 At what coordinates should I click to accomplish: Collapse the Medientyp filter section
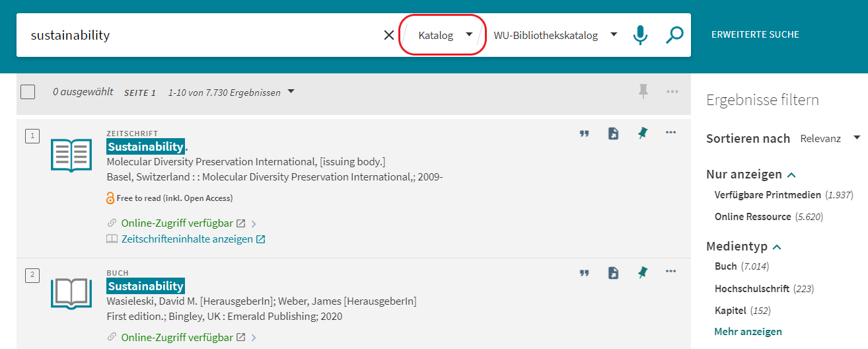click(x=777, y=247)
